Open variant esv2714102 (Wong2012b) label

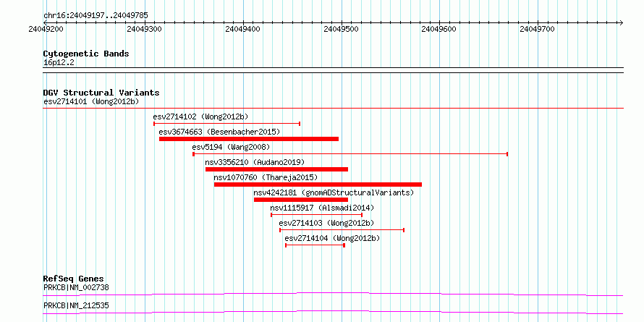click(200, 116)
